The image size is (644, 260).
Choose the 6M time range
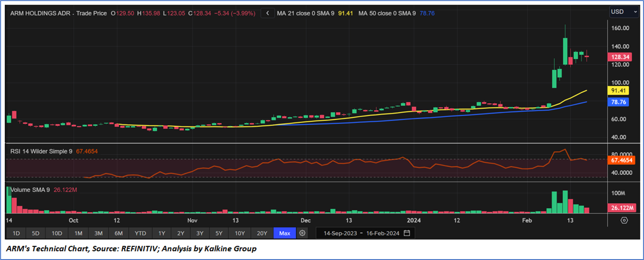[x=118, y=233]
